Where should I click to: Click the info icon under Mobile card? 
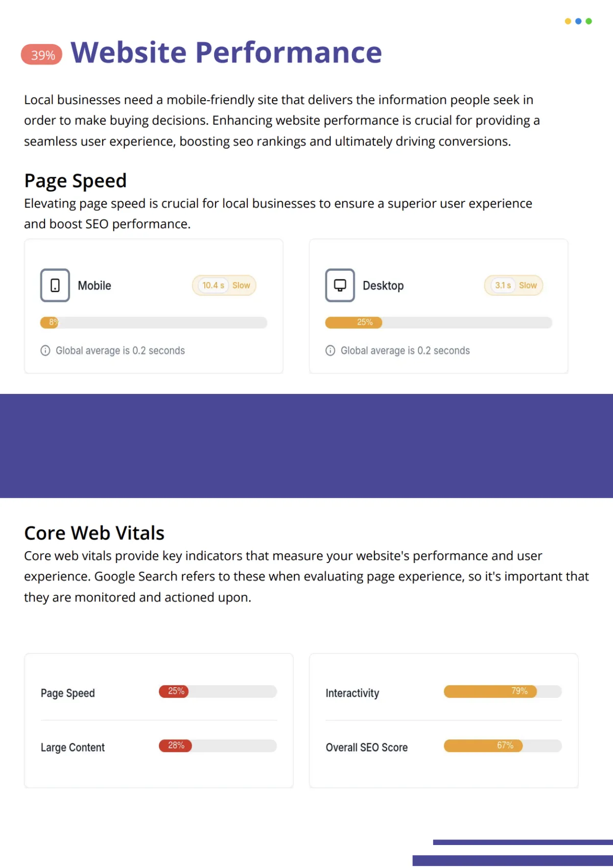click(x=45, y=350)
